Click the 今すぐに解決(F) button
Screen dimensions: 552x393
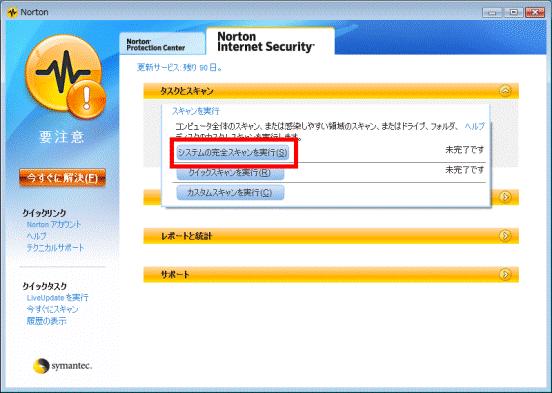coord(62,178)
